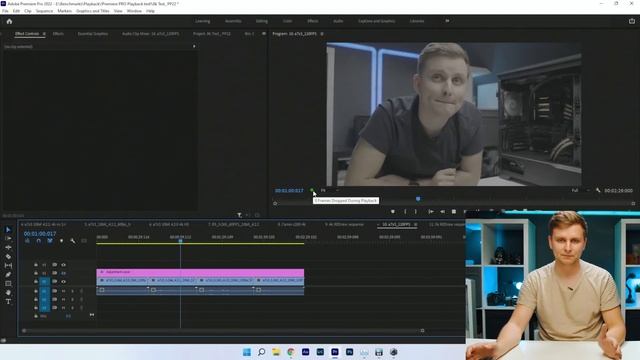This screenshot has width=640, height=360.
Task: Toggle lock on top video track
Action: (36, 264)
